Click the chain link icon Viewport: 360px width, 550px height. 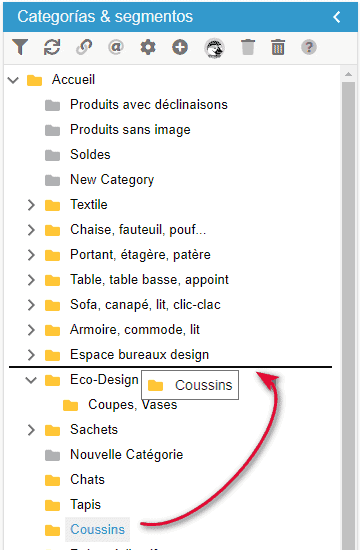[84, 47]
